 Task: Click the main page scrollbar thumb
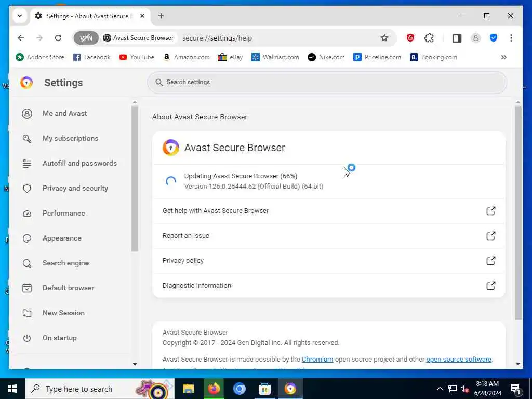tap(518, 212)
